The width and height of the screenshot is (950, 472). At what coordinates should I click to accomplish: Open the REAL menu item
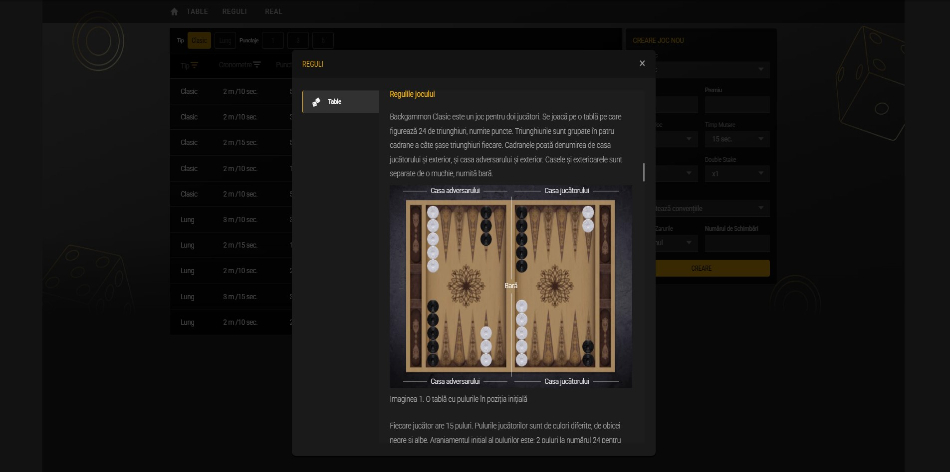tap(273, 11)
